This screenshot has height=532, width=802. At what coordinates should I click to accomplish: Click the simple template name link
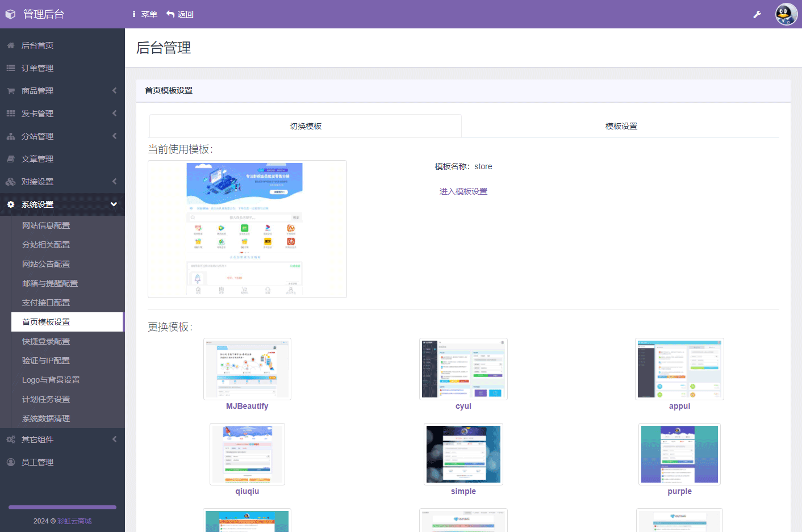click(463, 491)
